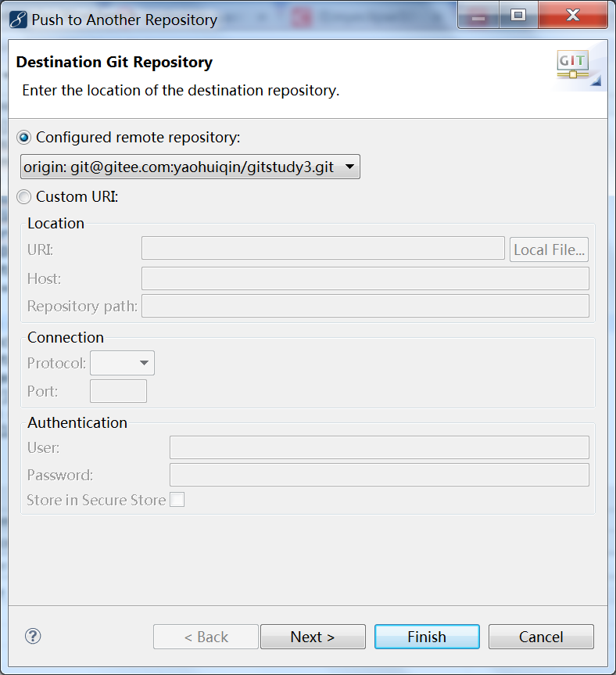The height and width of the screenshot is (675, 616).
Task: Click the Port input field
Action: click(x=118, y=391)
